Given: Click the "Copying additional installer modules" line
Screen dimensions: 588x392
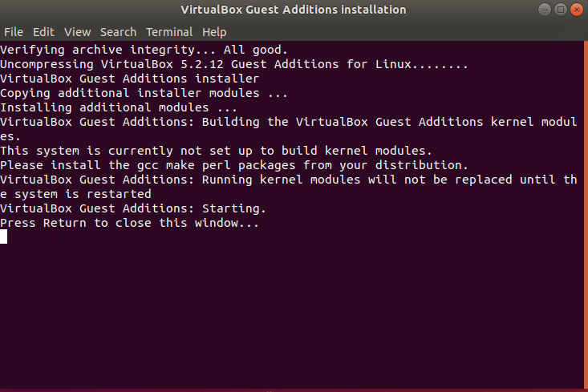Looking at the screenshot, I should point(144,93).
